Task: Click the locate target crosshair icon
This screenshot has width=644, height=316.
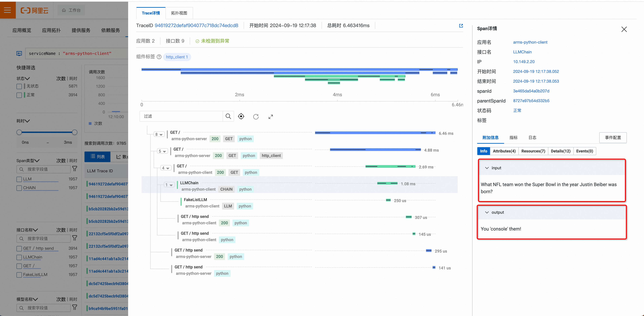Action: (241, 116)
